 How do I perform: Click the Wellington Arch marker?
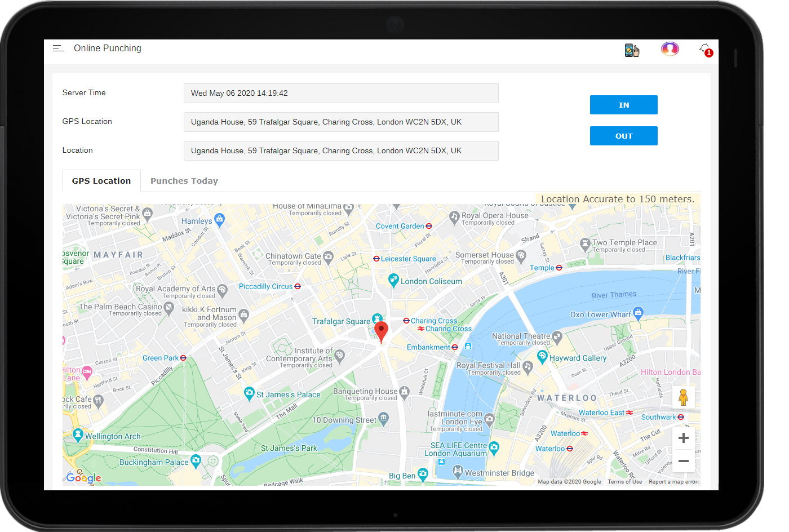(78, 435)
